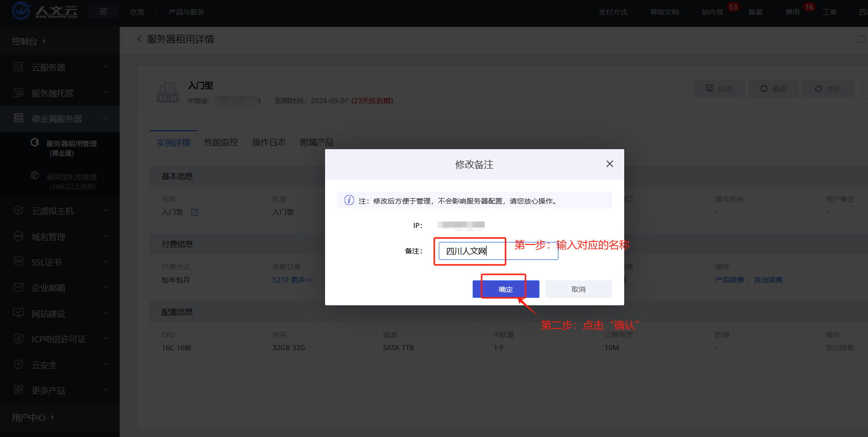Screen dimensions: 868x437
Task: Click the 超高型机型管理 cube icon
Action: 35,176
